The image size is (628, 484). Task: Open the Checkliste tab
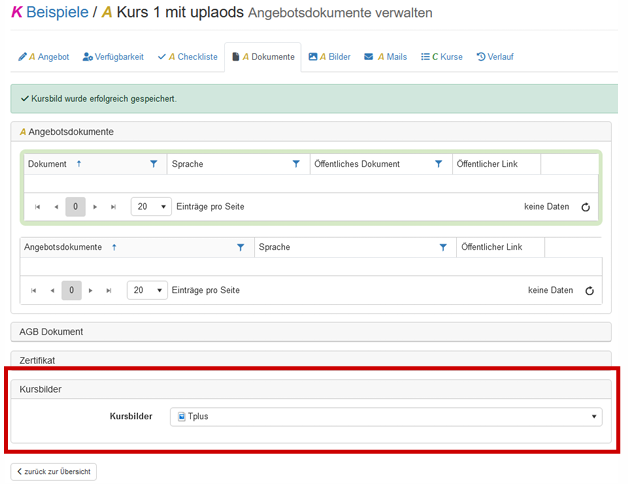pyautogui.click(x=187, y=57)
